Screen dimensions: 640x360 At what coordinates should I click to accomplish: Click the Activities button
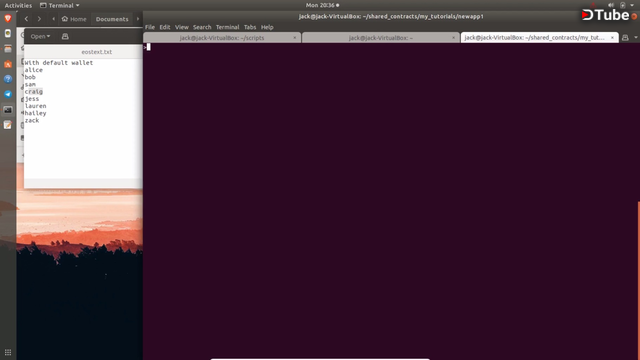pyautogui.click(x=18, y=5)
